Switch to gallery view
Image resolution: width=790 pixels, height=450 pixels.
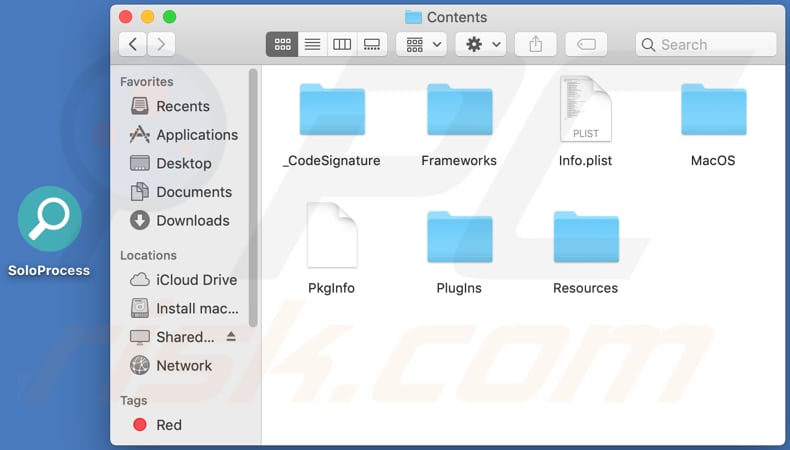pyautogui.click(x=372, y=44)
